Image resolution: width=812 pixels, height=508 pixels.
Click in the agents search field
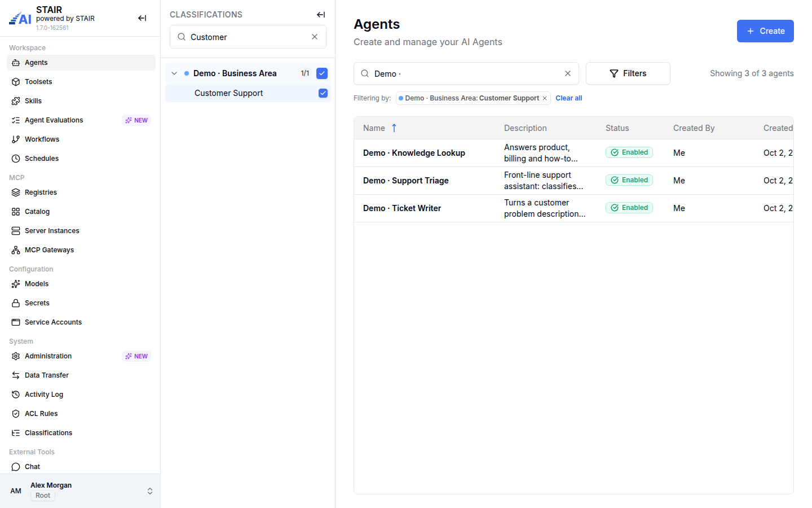(x=466, y=73)
